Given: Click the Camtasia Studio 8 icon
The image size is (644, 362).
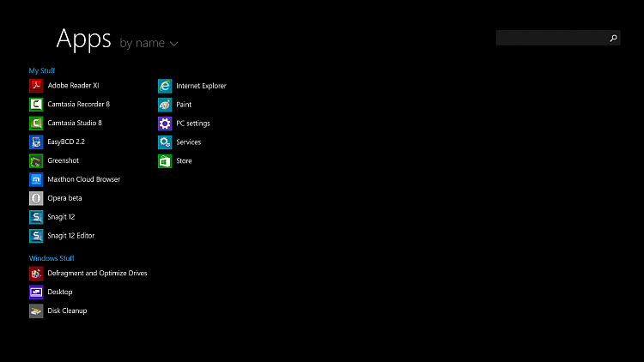Looking at the screenshot, I should pos(36,124).
